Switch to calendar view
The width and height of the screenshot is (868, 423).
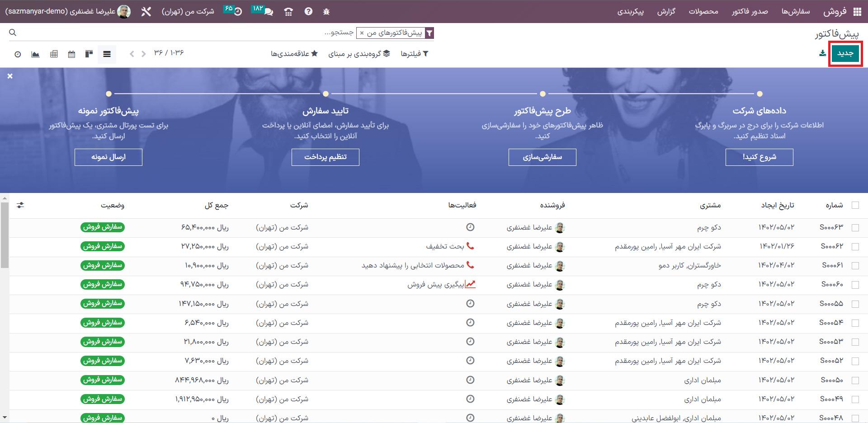click(x=71, y=54)
